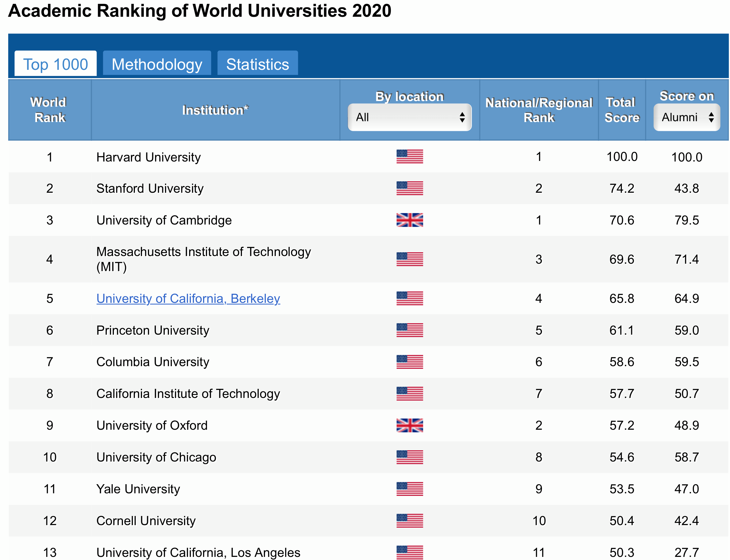Click Columbia's total score 58.6

click(x=622, y=362)
